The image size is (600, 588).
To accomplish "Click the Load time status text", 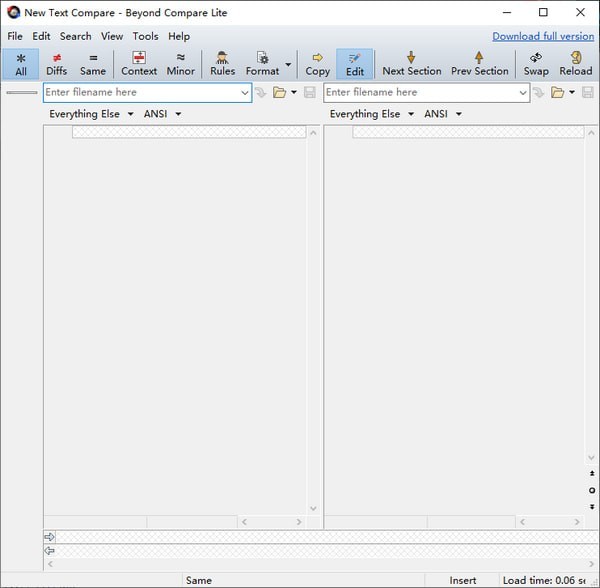I will [544, 580].
